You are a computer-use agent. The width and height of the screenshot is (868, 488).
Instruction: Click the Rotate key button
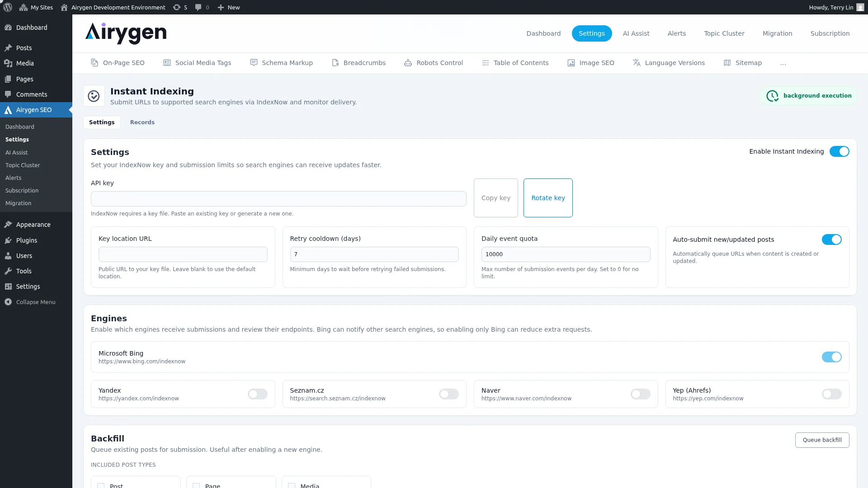coord(548,198)
